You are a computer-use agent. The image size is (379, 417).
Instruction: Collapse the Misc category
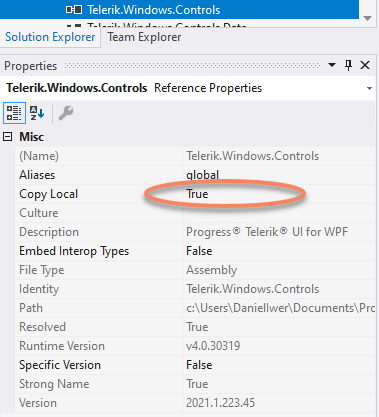point(8,137)
